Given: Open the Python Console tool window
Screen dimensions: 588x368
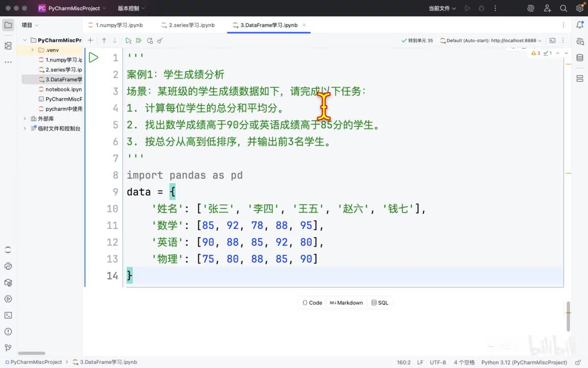Looking at the screenshot, I should 8,266.
